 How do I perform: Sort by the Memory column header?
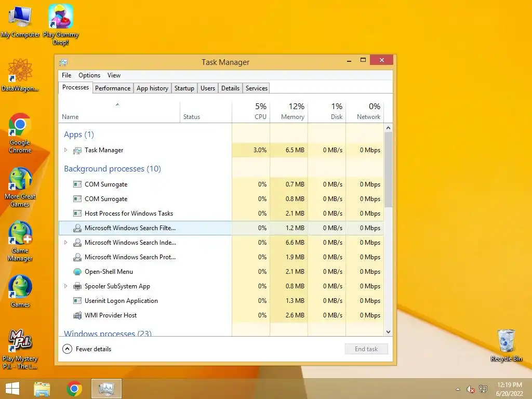(289, 112)
